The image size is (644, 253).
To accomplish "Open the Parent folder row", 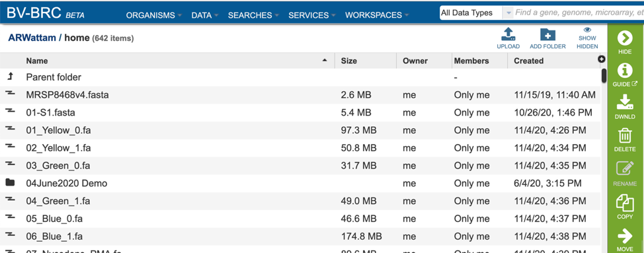I will click(x=300, y=77).
